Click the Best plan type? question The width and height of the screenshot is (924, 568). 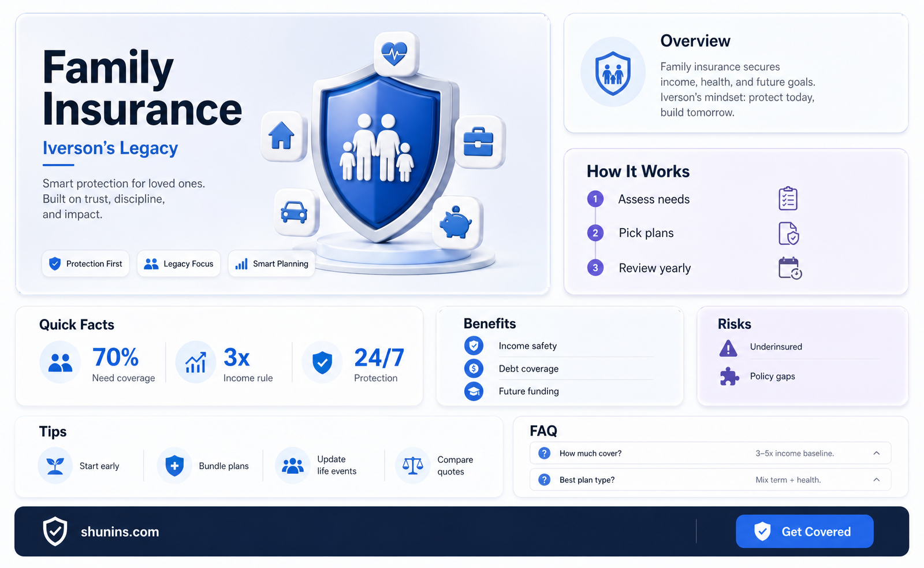coord(587,480)
